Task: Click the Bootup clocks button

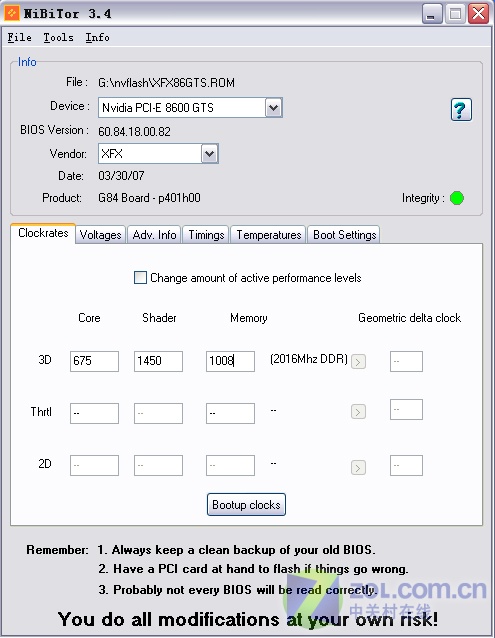Action: 246,505
